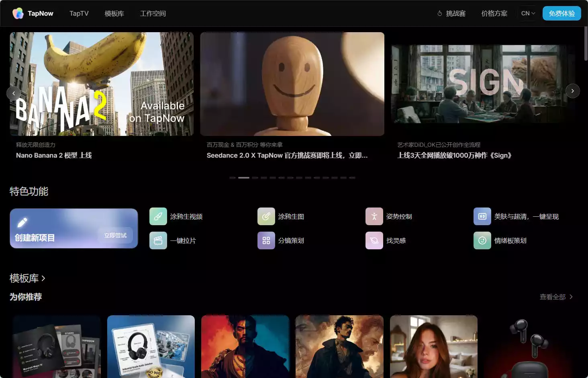The height and width of the screenshot is (378, 588).
Task: Click the '为你推荐' heading
Action: click(x=26, y=297)
